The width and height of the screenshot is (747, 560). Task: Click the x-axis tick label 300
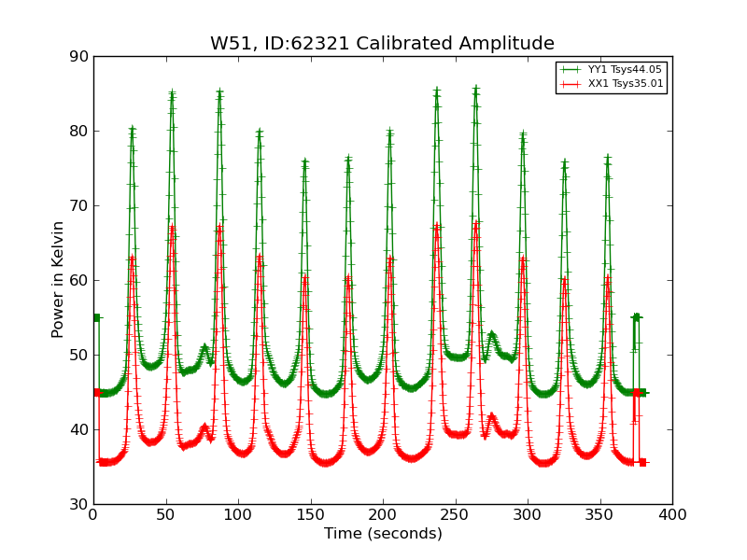tap(528, 515)
